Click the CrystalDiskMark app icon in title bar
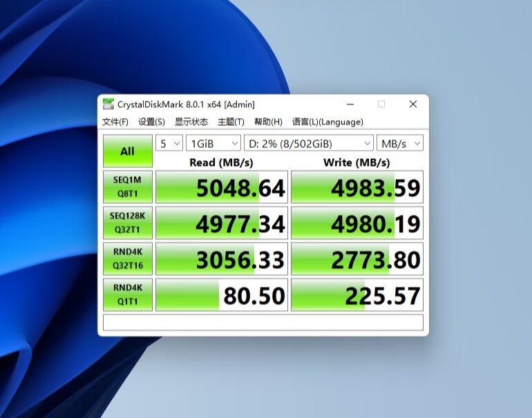The image size is (532, 418). [108, 104]
